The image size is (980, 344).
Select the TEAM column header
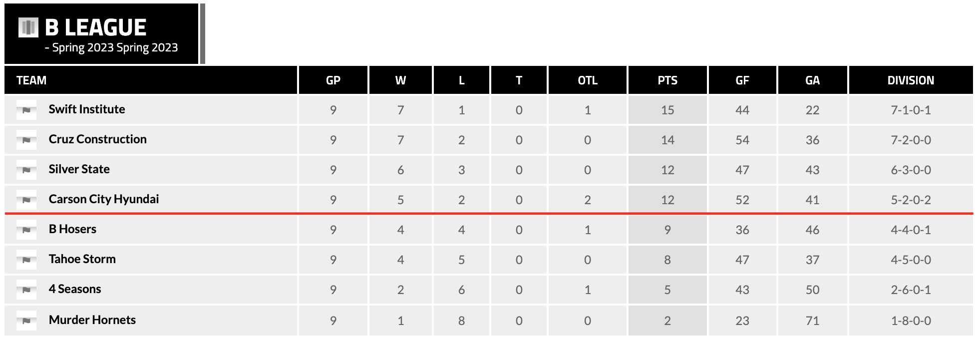[x=31, y=80]
